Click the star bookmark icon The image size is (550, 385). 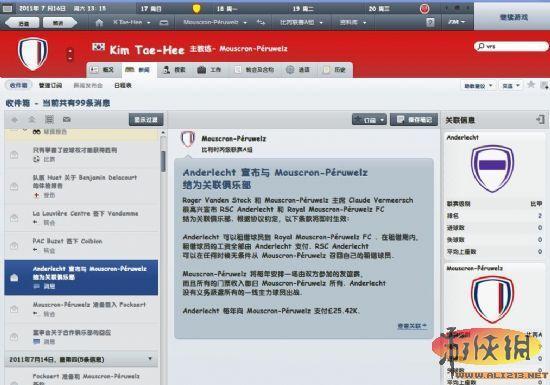click(531, 85)
